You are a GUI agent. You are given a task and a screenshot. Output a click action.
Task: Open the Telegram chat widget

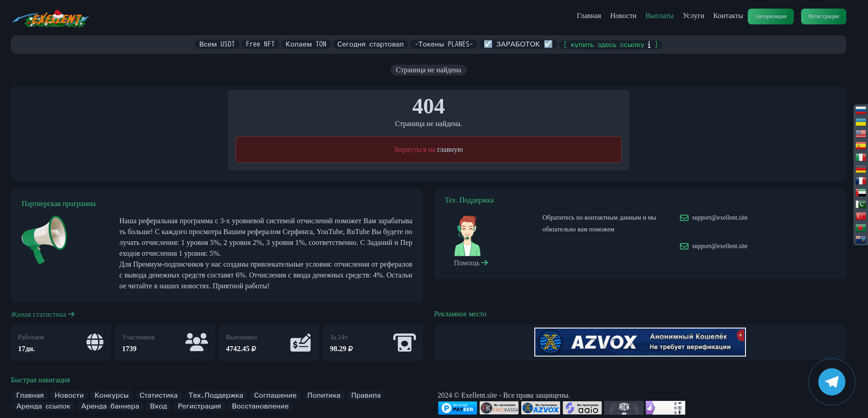(832, 382)
